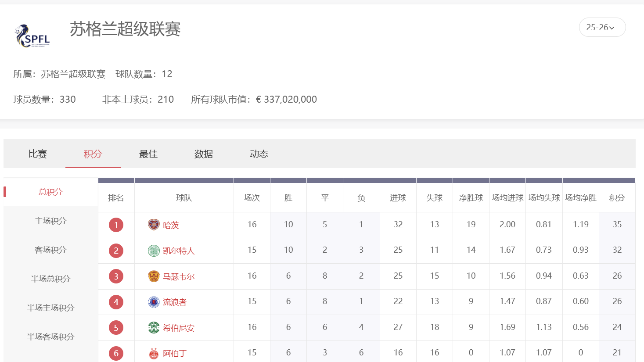The height and width of the screenshot is (362, 644).
Task: Select 客场积分 in the sidebar
Action: (50, 250)
